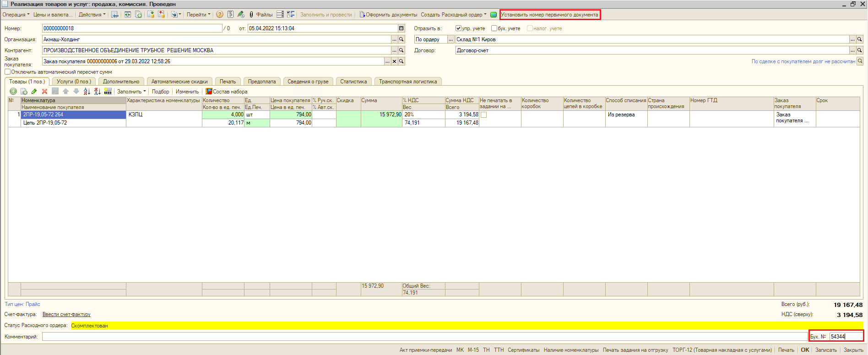
Task: Switch to the Транспортная логистика tab
Action: [x=408, y=82]
